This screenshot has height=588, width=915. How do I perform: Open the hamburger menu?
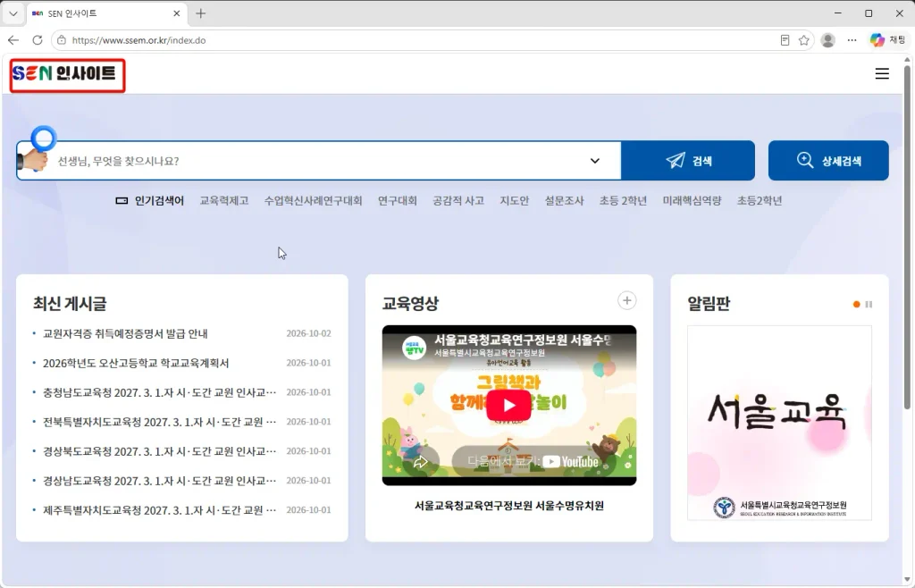point(882,73)
